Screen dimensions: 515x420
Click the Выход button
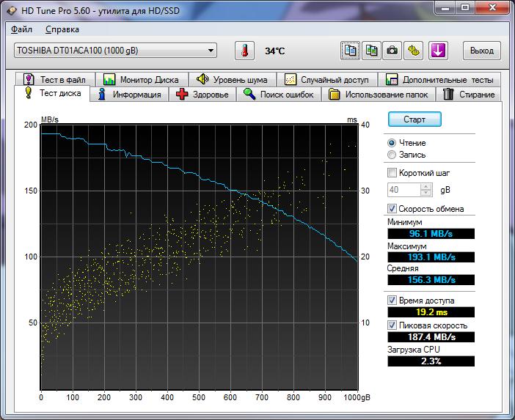(x=481, y=51)
